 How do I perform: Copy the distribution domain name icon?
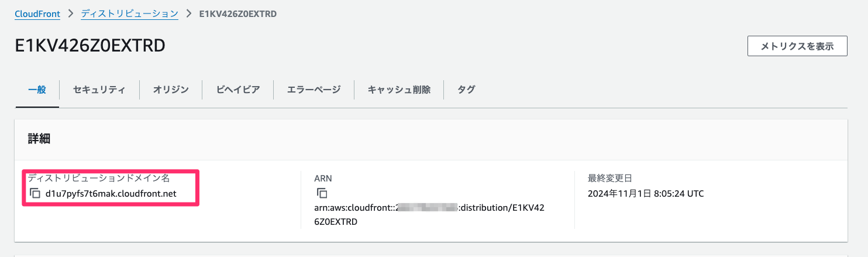tap(35, 193)
